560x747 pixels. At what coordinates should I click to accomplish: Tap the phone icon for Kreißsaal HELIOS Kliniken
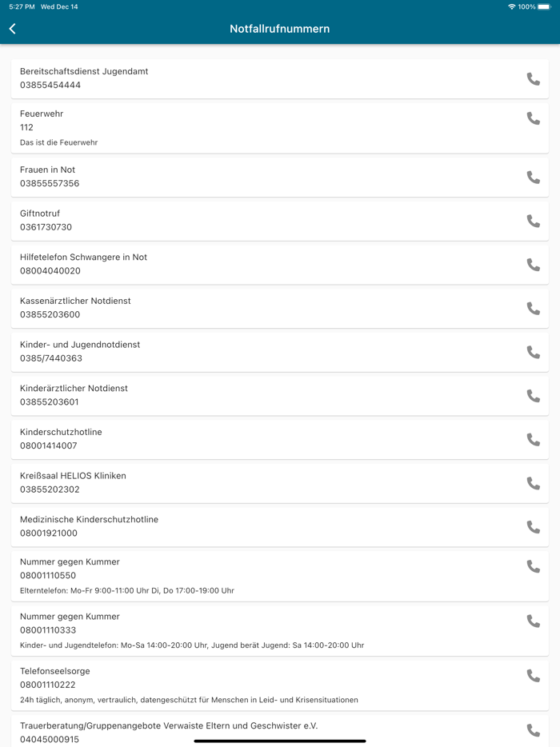[x=533, y=483]
